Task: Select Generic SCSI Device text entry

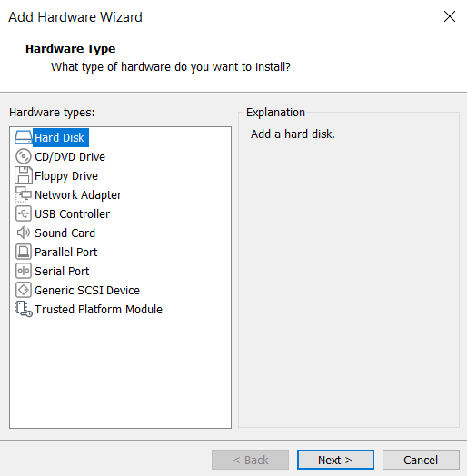Action: 87,290
